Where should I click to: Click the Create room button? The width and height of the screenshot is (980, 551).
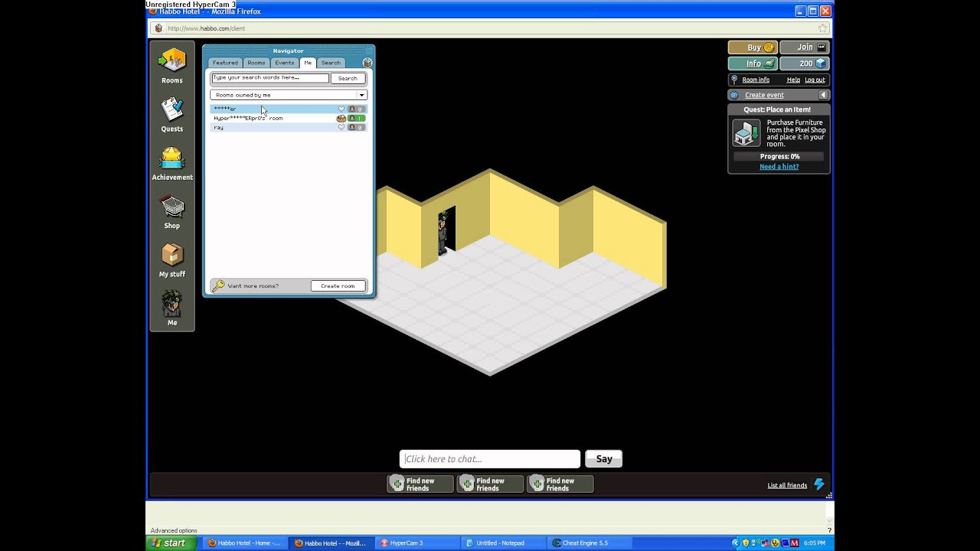(338, 285)
